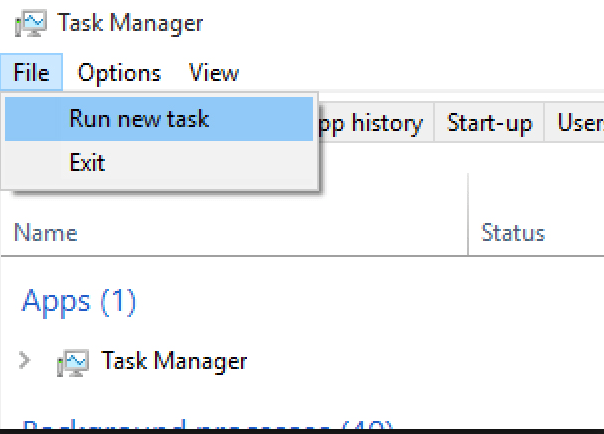Image resolution: width=604 pixels, height=434 pixels.
Task: Click the Task Manager title bar icon
Action: pyautogui.click(x=33, y=23)
